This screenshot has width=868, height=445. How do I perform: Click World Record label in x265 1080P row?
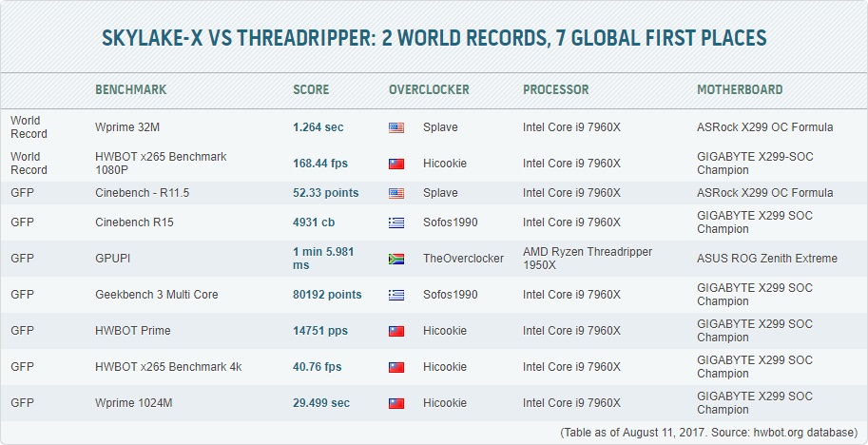(29, 164)
